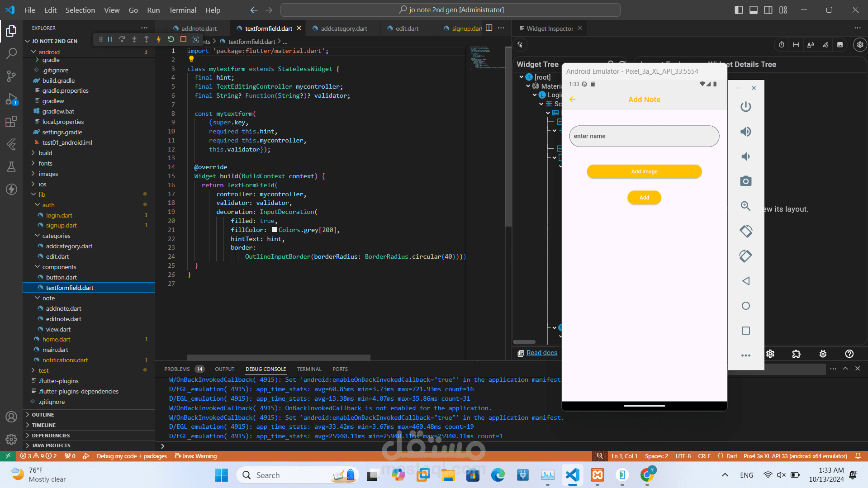This screenshot has height=488, width=868.
Task: Expand the TIMELINE section
Action: (x=43, y=425)
